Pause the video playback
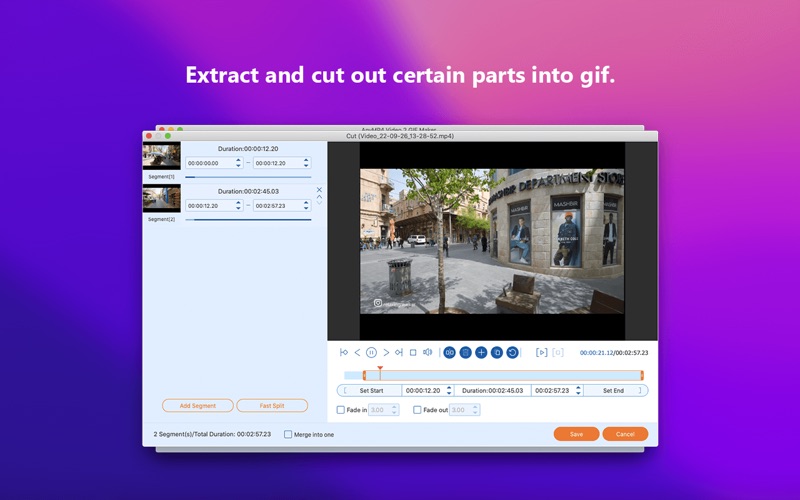Image resolution: width=800 pixels, height=500 pixels. (371, 352)
